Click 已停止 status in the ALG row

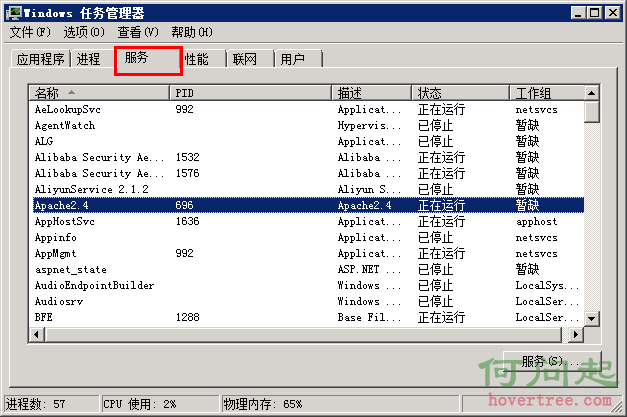click(x=435, y=141)
